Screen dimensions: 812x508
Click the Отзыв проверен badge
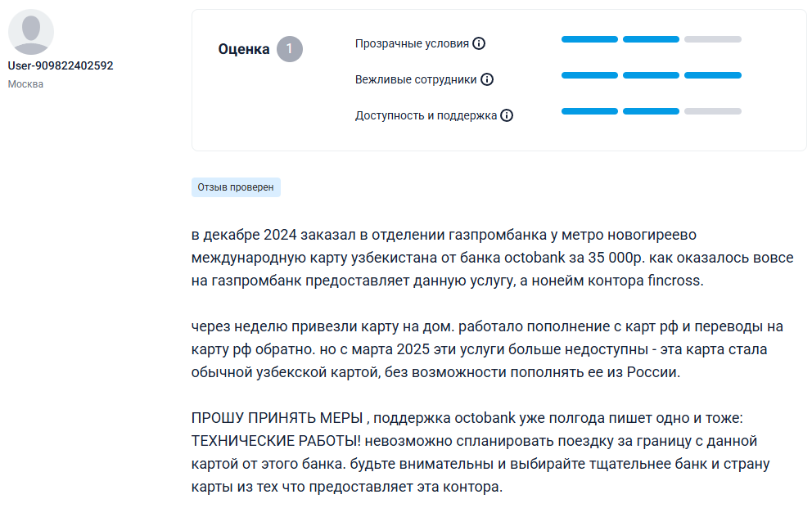[236, 187]
